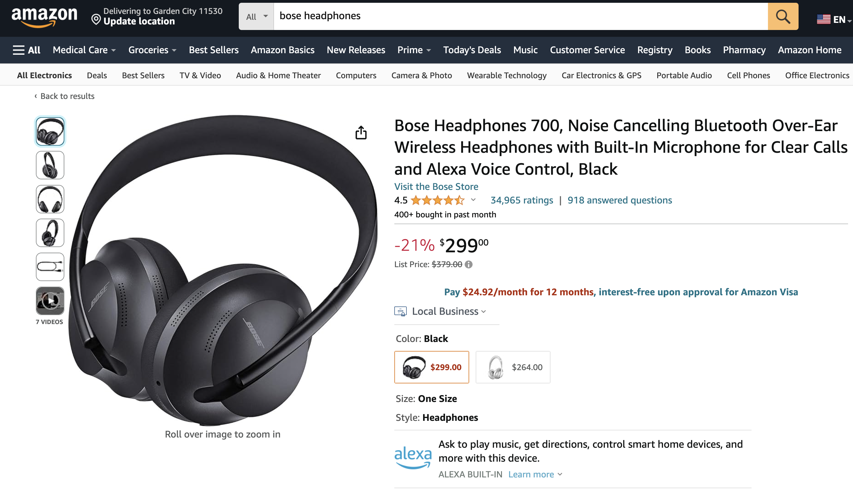Select the silver color option at $264.00
853x504 pixels.
pos(512,367)
